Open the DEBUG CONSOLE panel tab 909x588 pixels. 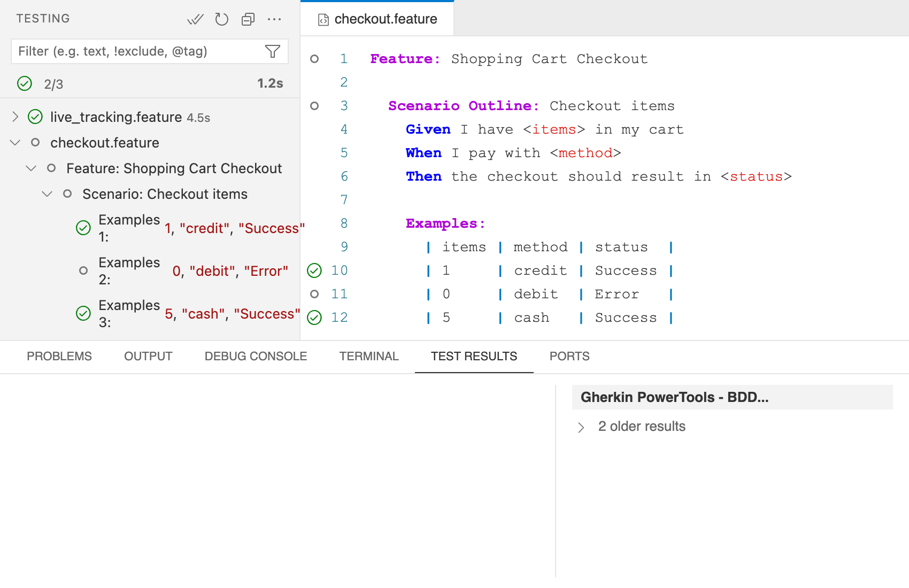point(256,357)
